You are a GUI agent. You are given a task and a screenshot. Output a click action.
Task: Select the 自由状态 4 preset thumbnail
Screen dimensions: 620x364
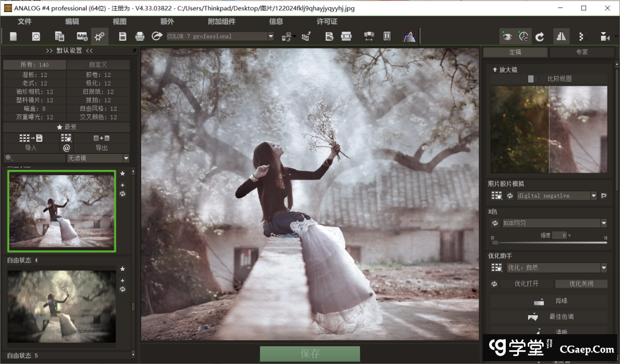(61, 307)
